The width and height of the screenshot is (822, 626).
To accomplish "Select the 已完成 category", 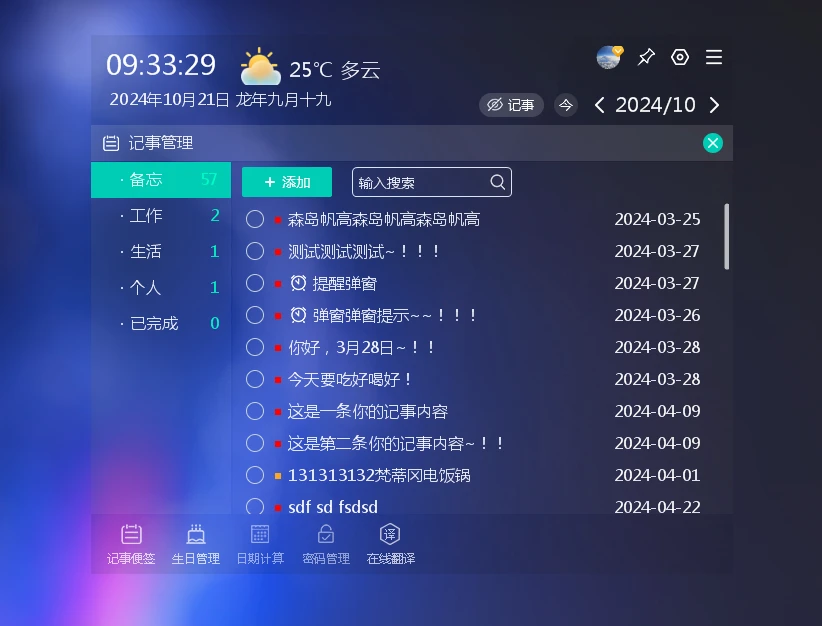I will (154, 323).
